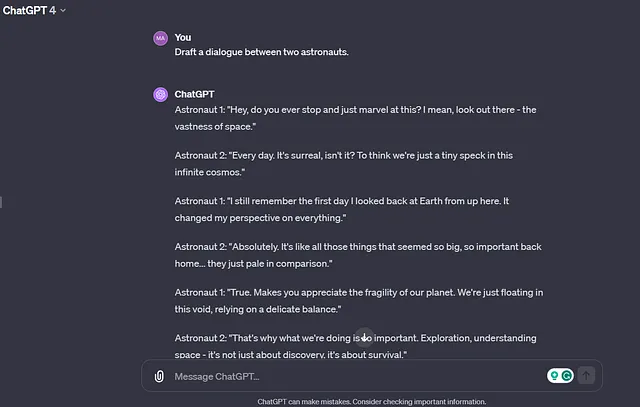The width and height of the screenshot is (640, 407).
Task: Click the 'Draft a dialogue' prompt text
Action: coord(261,52)
